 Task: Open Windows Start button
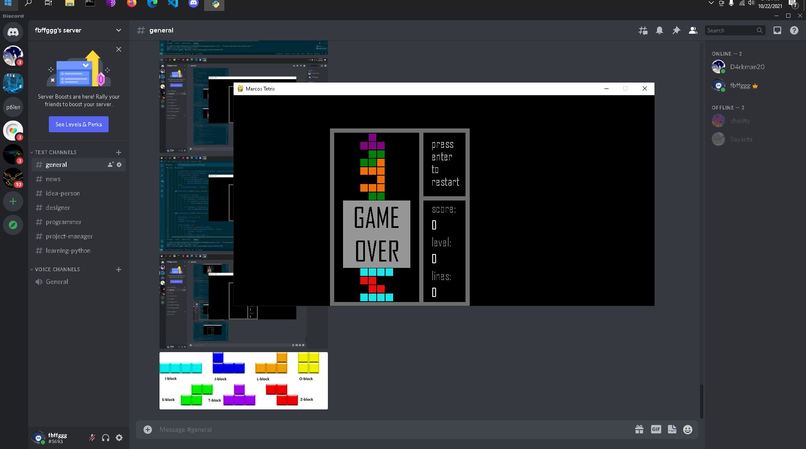[x=8, y=4]
